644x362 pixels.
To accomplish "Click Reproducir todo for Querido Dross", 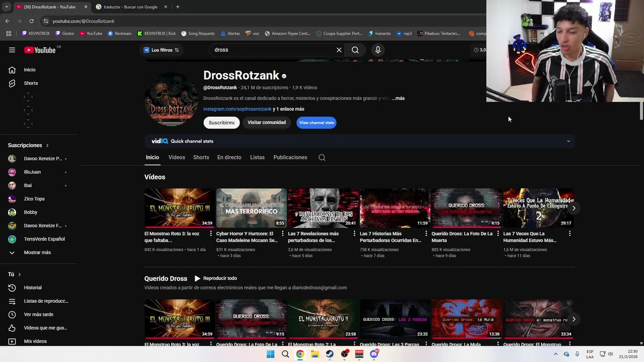I will [215, 279].
